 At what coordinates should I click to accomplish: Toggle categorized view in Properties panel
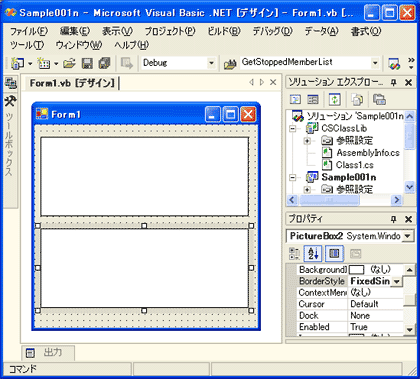click(294, 254)
